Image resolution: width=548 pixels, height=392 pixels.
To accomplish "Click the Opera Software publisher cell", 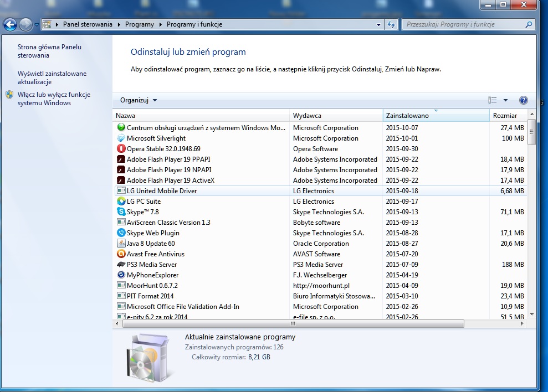I will coord(316,149).
